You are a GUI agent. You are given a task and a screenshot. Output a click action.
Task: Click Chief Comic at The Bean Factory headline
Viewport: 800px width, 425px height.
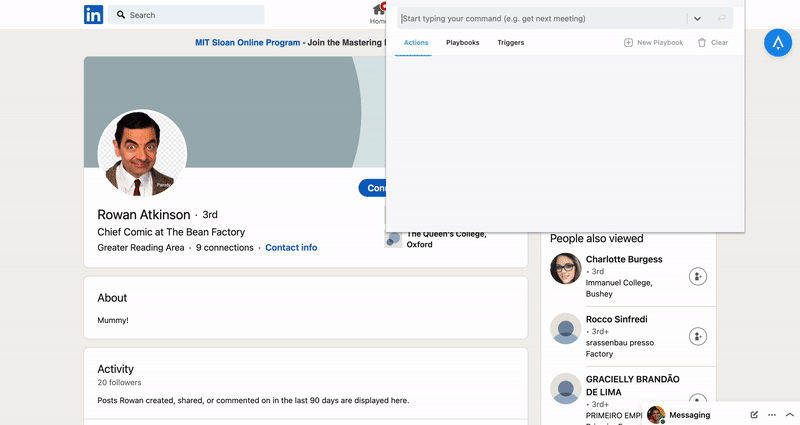[x=171, y=232]
